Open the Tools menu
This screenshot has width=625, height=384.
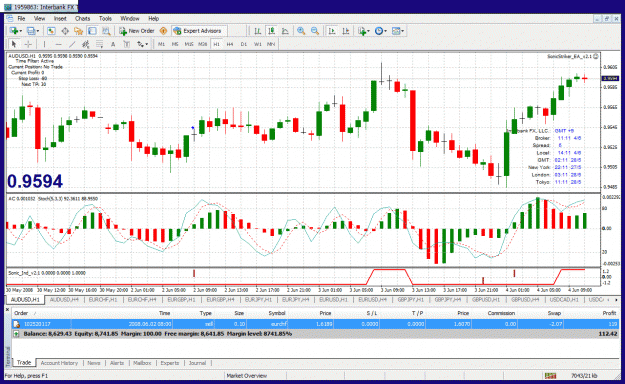coord(105,18)
